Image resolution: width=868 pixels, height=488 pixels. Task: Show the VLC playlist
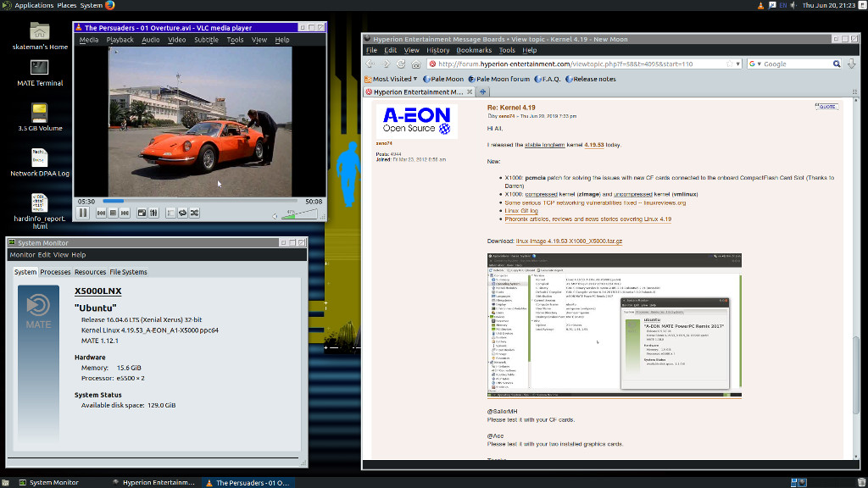point(170,213)
